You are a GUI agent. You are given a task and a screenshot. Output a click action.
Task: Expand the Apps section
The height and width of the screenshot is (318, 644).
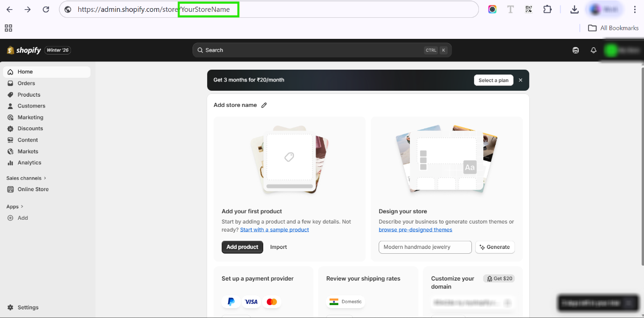[x=15, y=207]
